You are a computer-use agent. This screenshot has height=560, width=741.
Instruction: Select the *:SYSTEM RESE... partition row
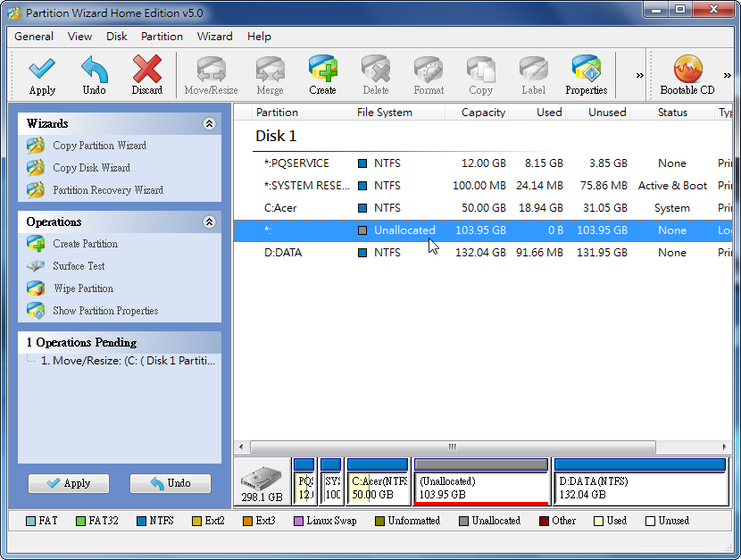click(x=483, y=186)
